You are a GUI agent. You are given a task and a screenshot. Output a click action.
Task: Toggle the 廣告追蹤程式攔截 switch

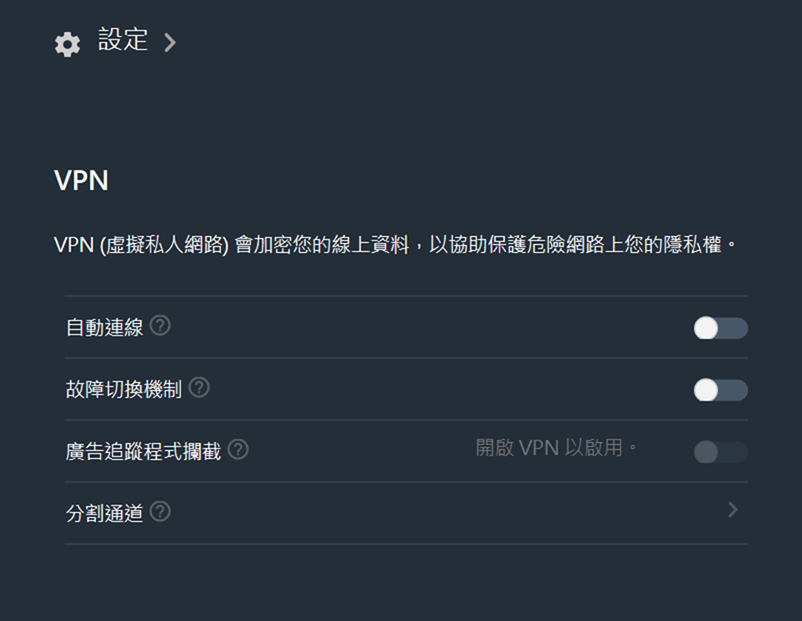pyautogui.click(x=720, y=452)
